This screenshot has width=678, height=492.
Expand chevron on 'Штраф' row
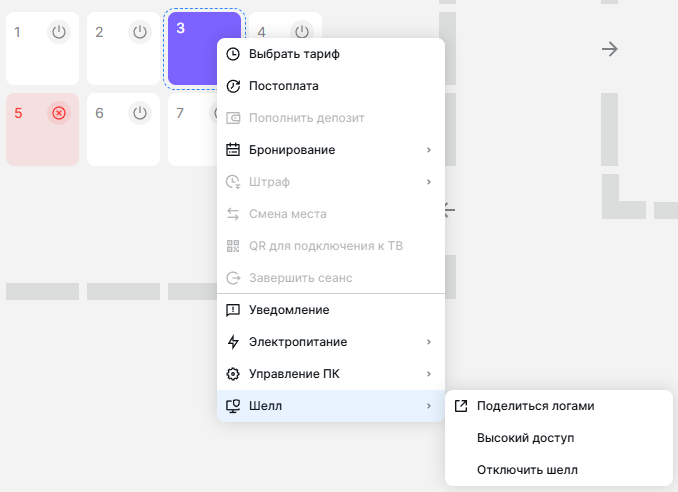pyautogui.click(x=429, y=182)
